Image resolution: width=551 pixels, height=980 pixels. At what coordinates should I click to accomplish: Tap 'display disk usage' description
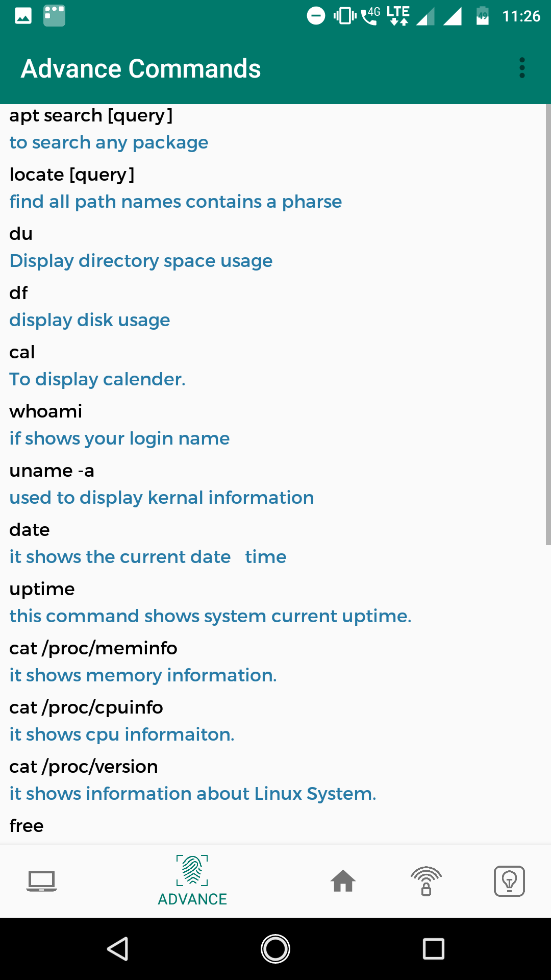90,320
